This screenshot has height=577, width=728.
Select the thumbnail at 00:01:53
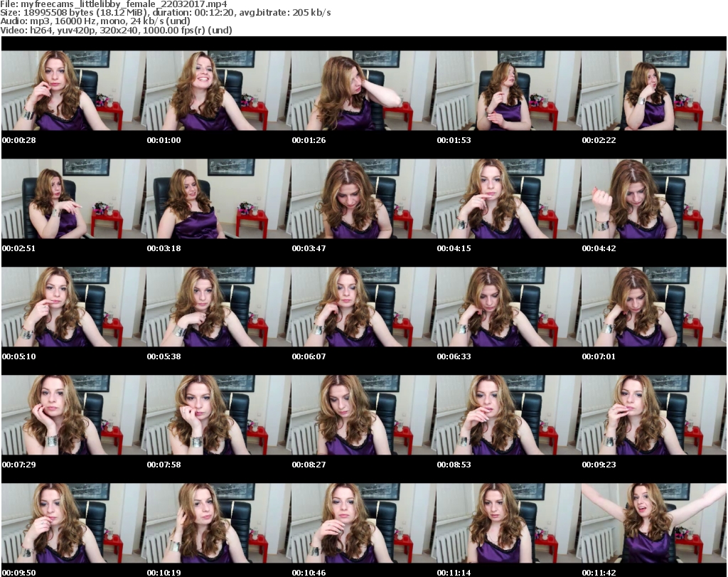(508, 90)
